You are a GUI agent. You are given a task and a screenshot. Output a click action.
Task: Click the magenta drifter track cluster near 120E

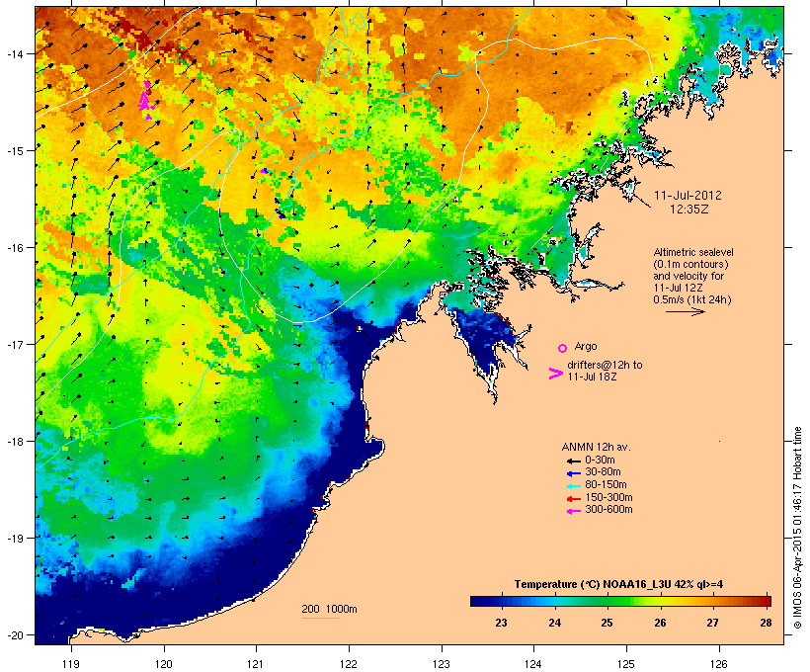[146, 100]
